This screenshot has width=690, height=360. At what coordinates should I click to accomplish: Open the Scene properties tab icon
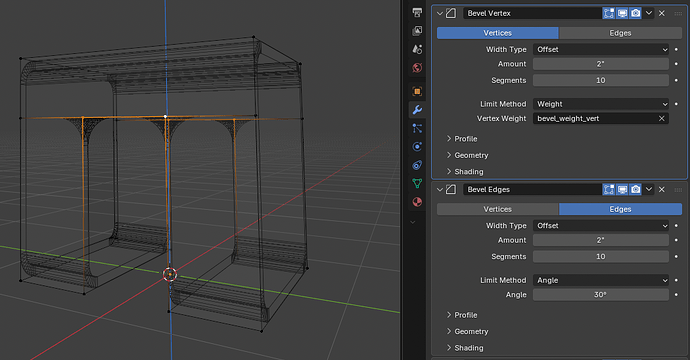point(417,49)
